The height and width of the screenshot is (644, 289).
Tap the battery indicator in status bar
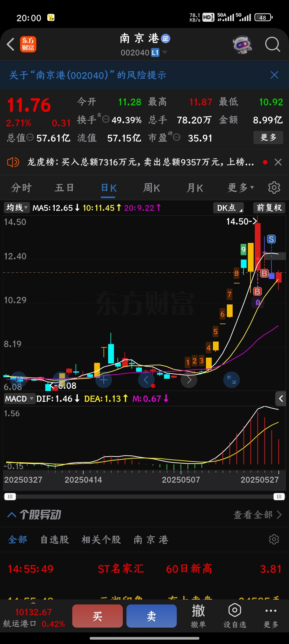[x=263, y=18]
